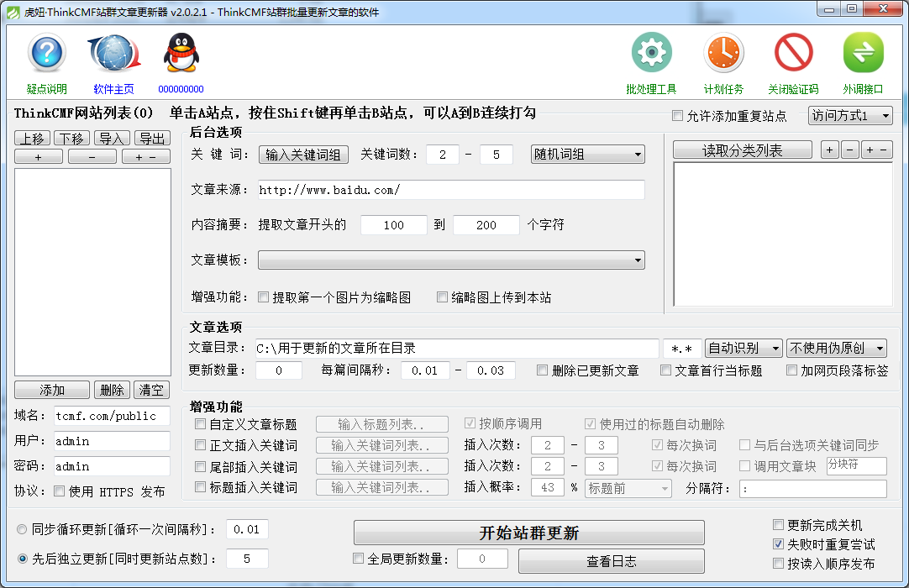Open the 自动识别 encoding dropdown
The width and height of the screenshot is (909, 588).
[743, 348]
